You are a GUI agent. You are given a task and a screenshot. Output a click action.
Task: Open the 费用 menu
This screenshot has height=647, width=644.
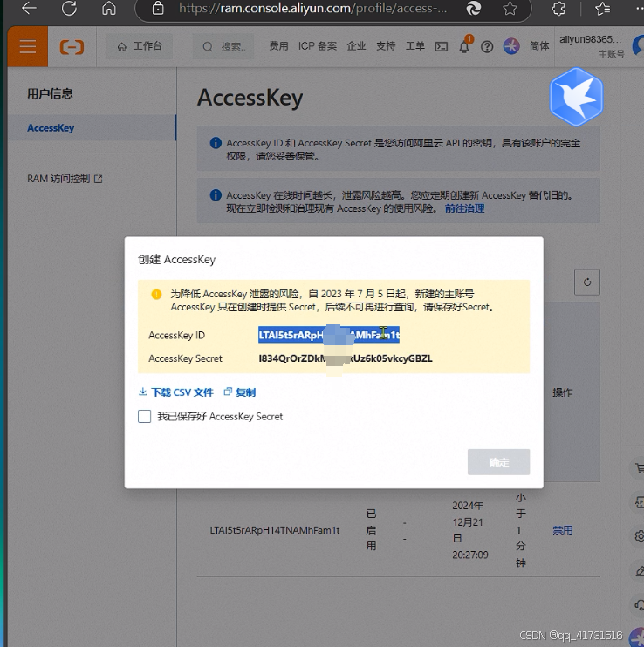278,46
